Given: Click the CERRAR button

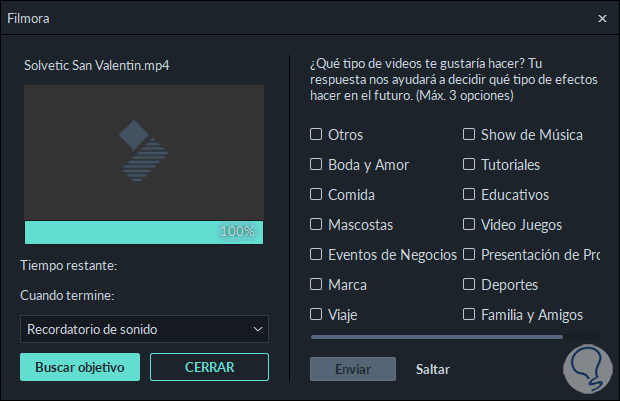Looking at the screenshot, I should click(x=209, y=367).
